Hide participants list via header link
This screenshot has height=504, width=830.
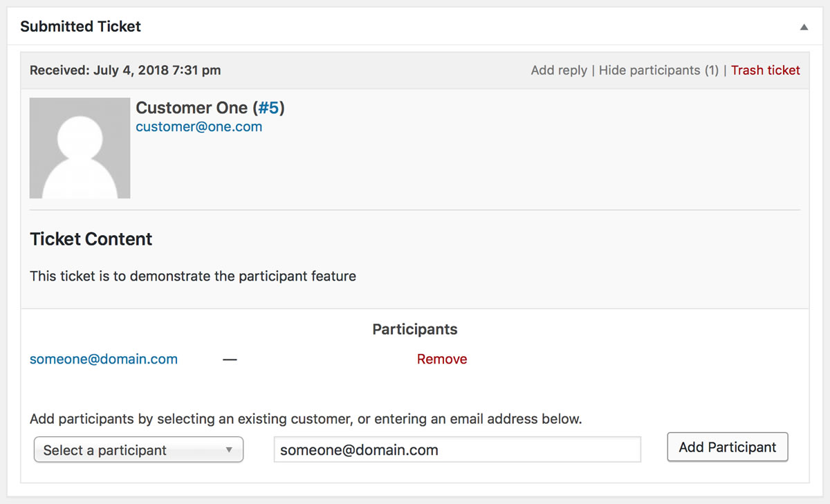point(658,70)
